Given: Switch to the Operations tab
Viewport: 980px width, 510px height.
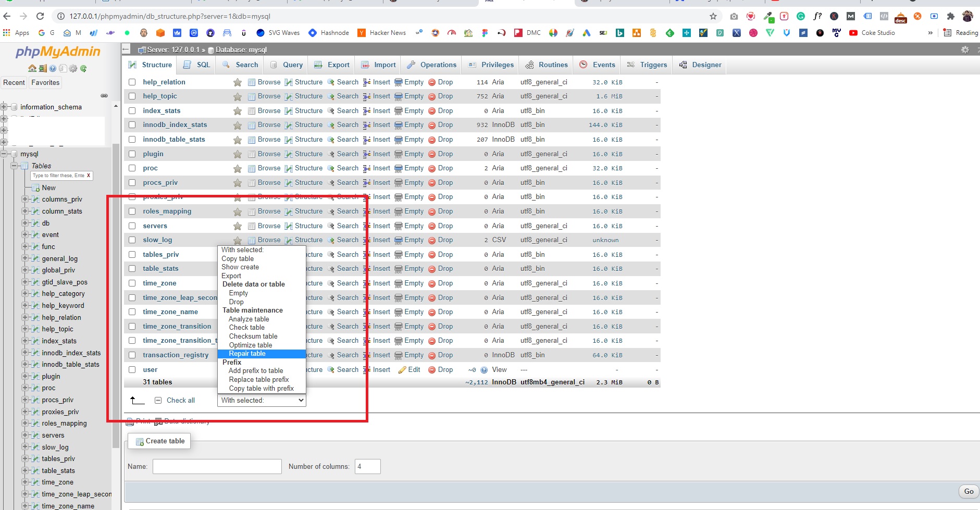Looking at the screenshot, I should pyautogui.click(x=432, y=65).
